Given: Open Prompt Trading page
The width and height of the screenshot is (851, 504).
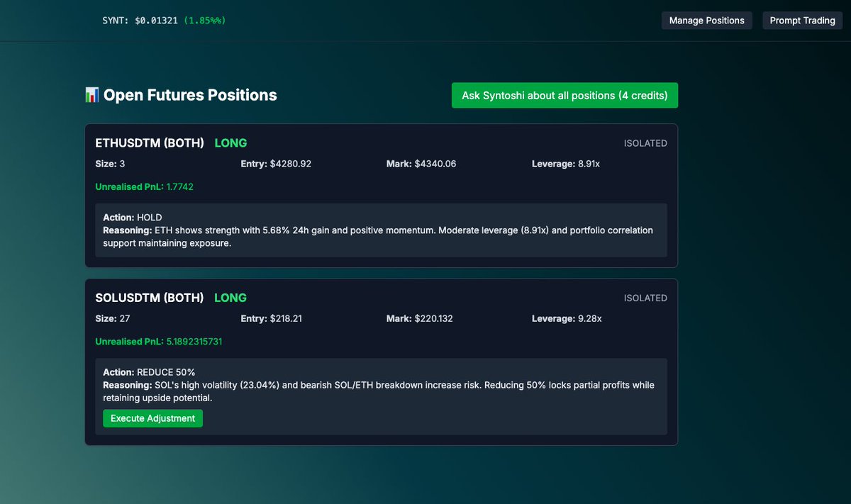Looking at the screenshot, I should [x=802, y=21].
